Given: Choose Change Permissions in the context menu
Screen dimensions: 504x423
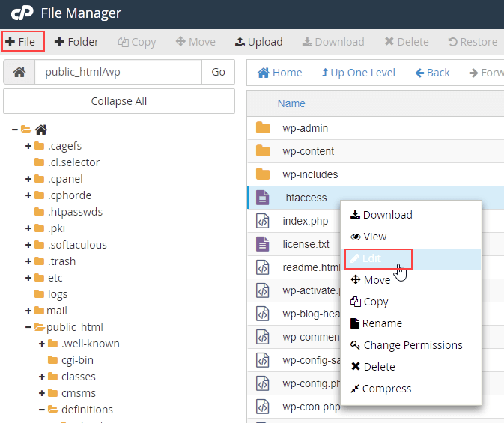Looking at the screenshot, I should click(x=406, y=345).
